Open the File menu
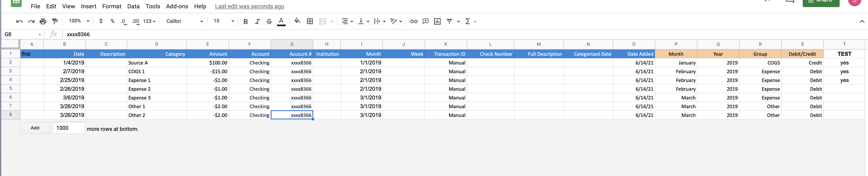The image size is (868, 176). pyautogui.click(x=35, y=6)
